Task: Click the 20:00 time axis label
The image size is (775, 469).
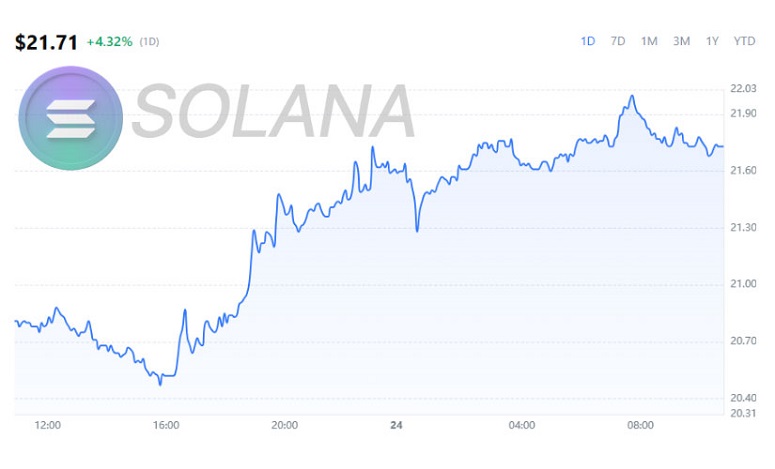Action: point(284,425)
